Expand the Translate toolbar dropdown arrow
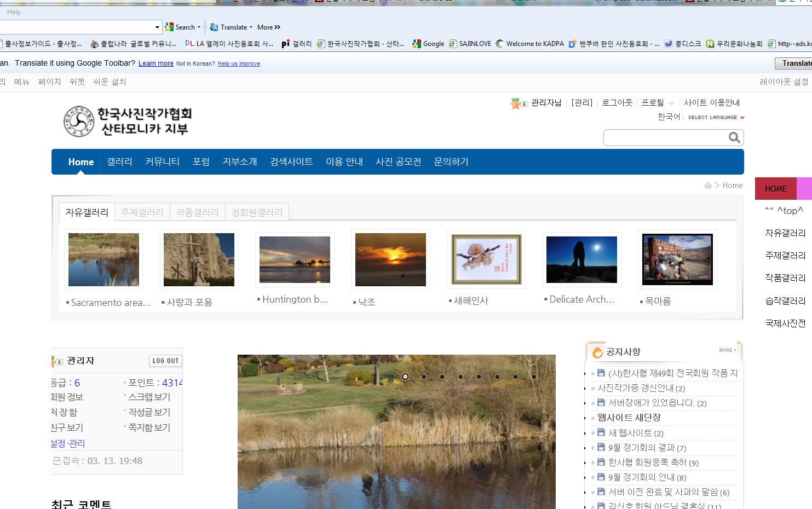 click(x=251, y=27)
